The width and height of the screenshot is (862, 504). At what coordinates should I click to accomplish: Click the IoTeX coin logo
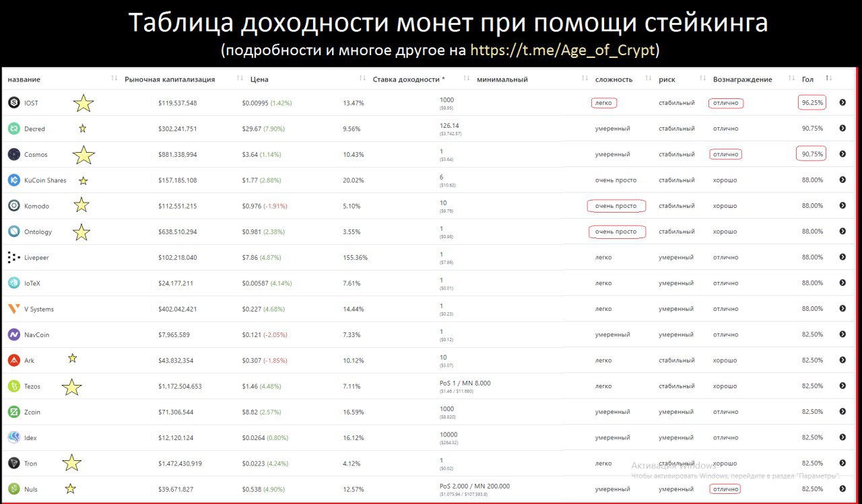13,283
